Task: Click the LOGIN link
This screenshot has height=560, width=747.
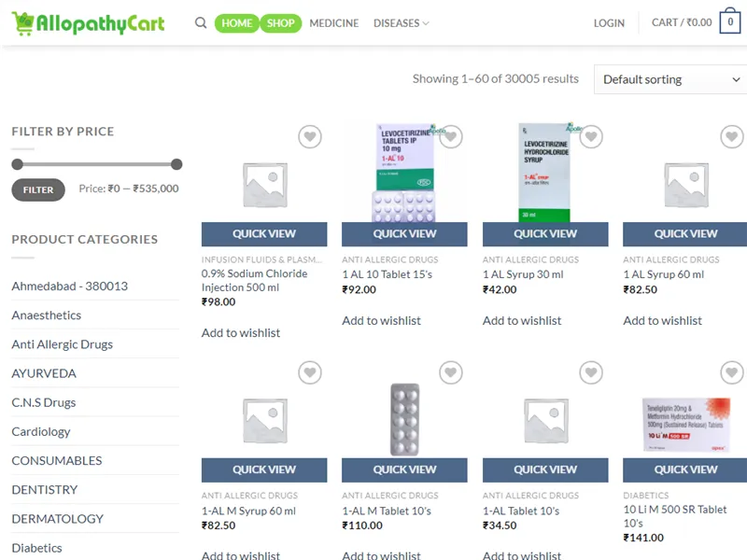Action: [x=609, y=22]
